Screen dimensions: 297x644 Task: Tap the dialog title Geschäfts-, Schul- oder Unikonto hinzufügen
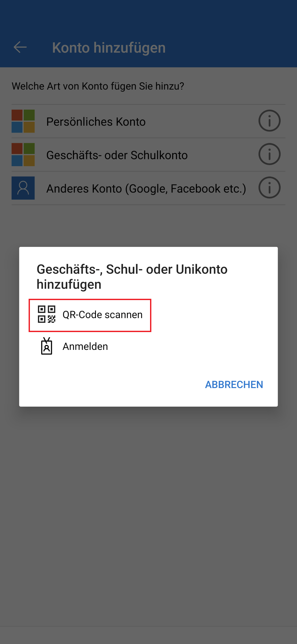click(132, 277)
